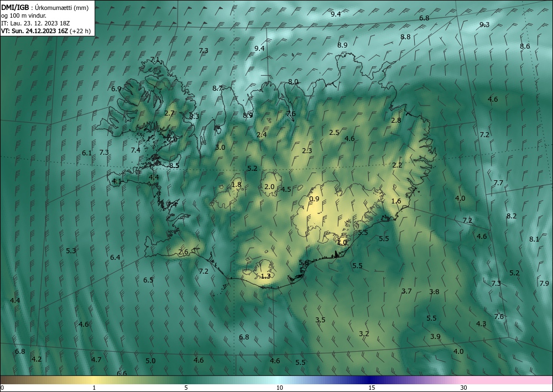
Task: Click the map value '3.5'
Action: tap(320, 320)
